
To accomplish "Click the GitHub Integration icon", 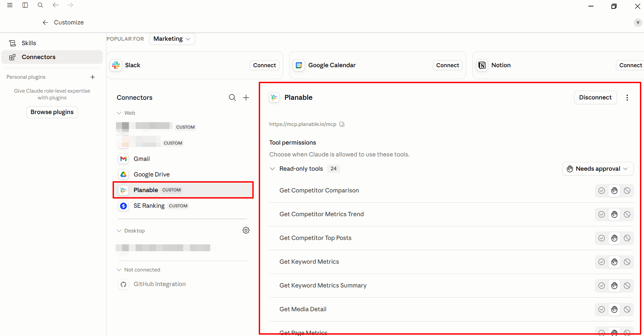I will pos(123,284).
